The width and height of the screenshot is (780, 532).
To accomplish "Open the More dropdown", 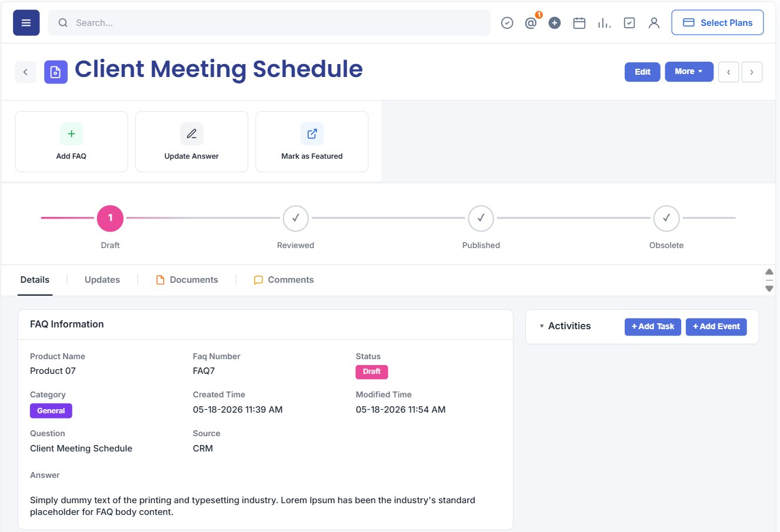I will (x=689, y=72).
